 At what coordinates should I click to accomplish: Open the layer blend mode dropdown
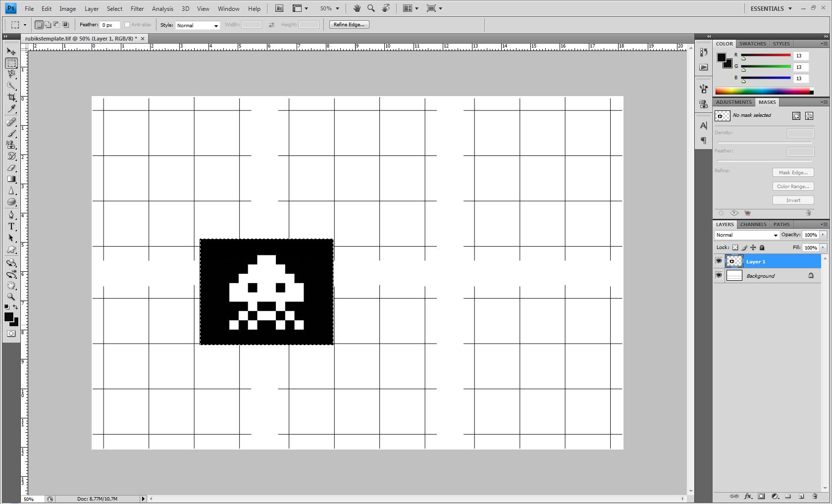(746, 235)
